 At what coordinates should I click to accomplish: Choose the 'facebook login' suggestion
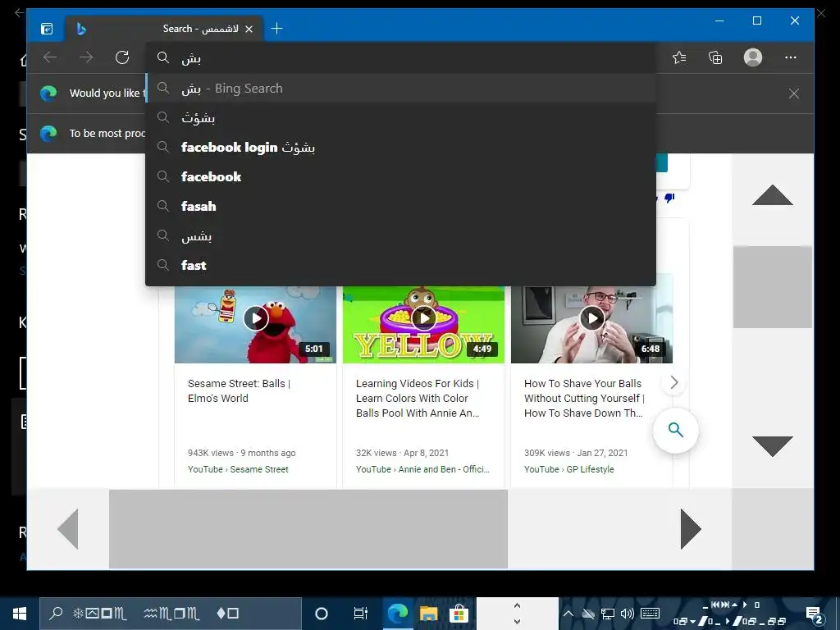[400, 148]
